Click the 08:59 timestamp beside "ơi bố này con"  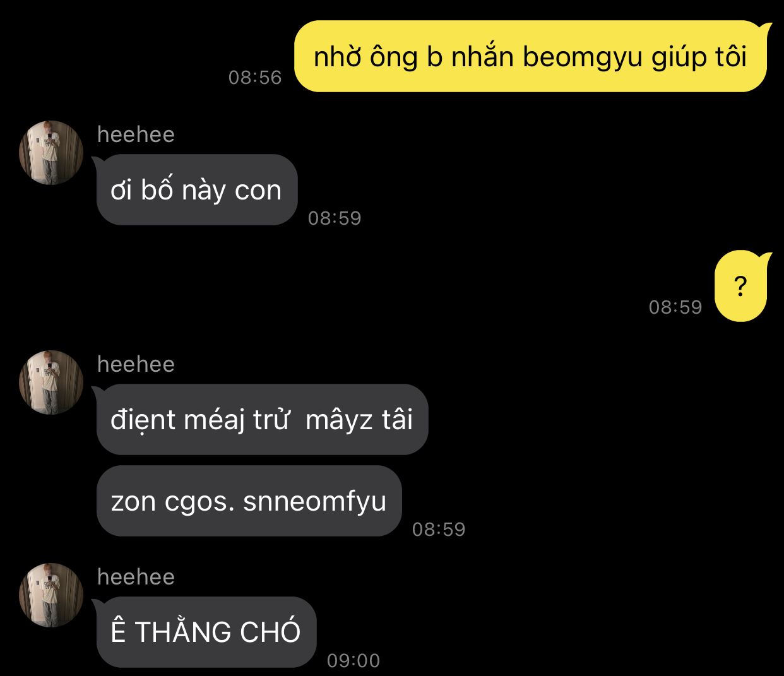pos(335,218)
